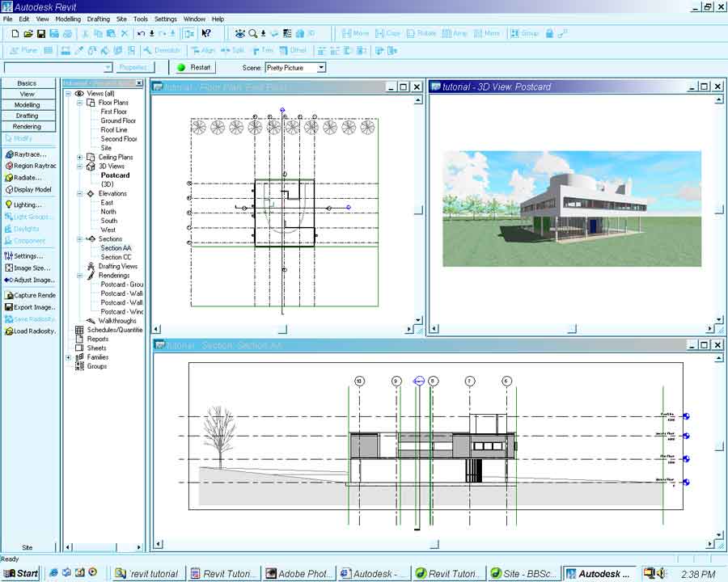This screenshot has width=728, height=582.
Task: Click the project browser horizontal scrollbar
Action: [x=103, y=547]
